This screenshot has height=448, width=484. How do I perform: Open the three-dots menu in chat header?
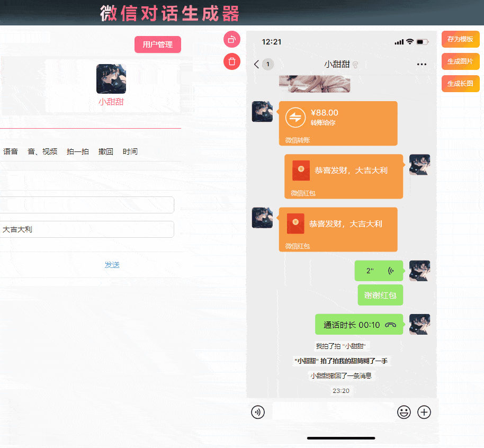pyautogui.click(x=422, y=64)
